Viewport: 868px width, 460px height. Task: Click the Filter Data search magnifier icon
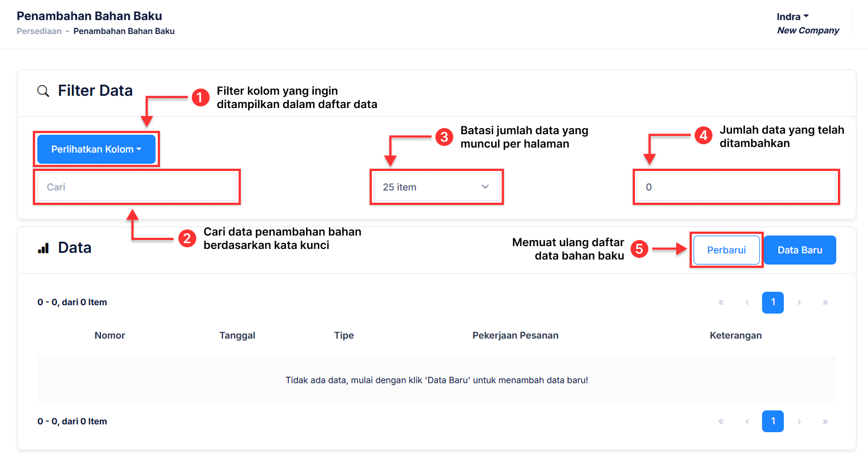tap(43, 91)
